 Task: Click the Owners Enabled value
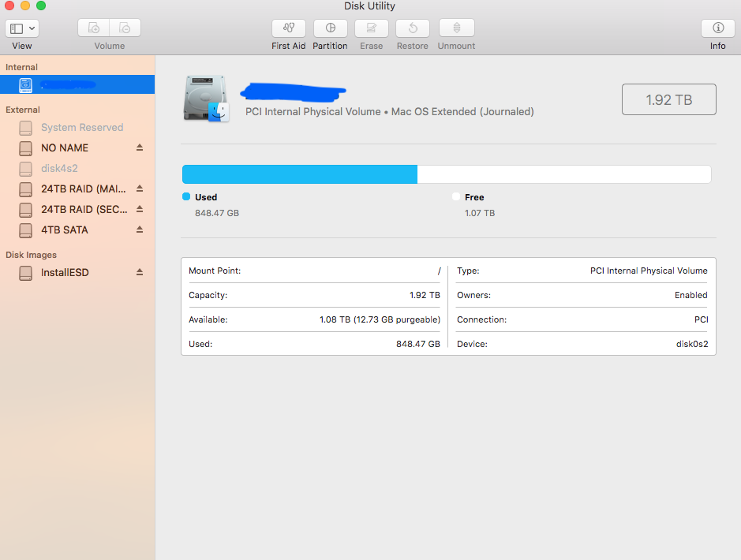[x=691, y=295]
